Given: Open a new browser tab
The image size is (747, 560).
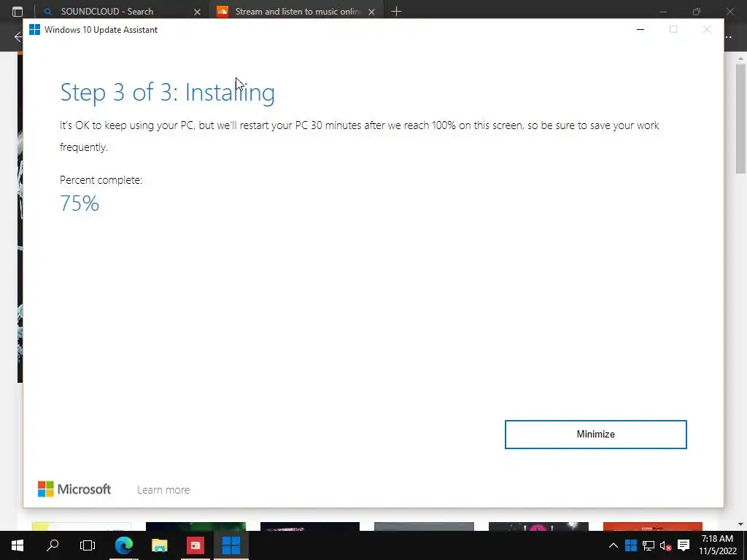Looking at the screenshot, I should pos(396,12).
